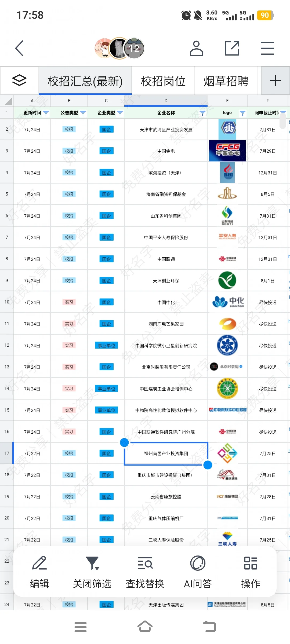
Task: Open the hamburger menu icon
Action: [267, 48]
